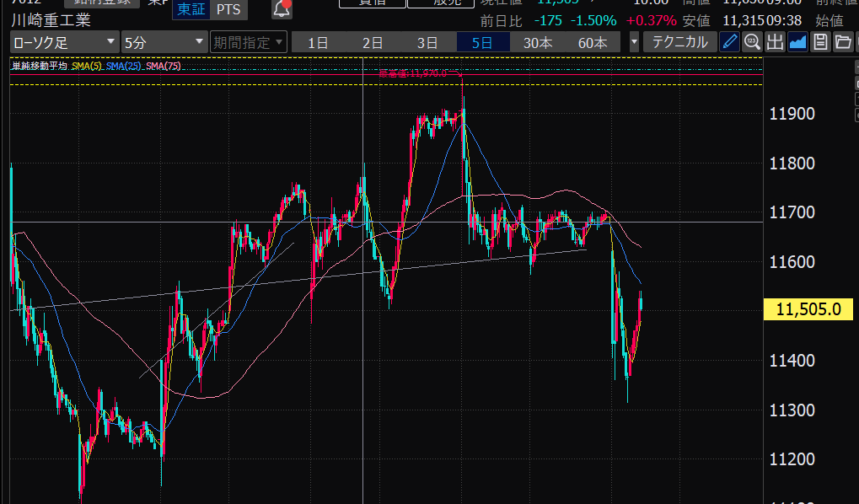Expand the 期間指定 dropdown

(249, 42)
